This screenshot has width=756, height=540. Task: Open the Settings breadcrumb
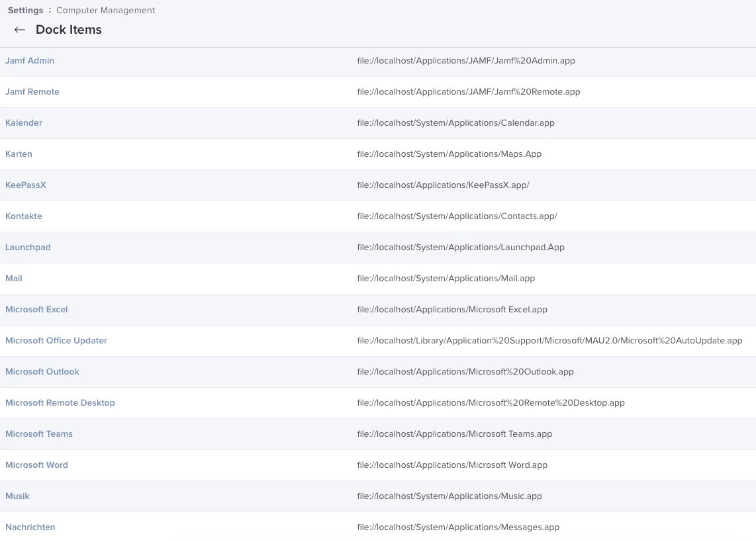click(25, 10)
